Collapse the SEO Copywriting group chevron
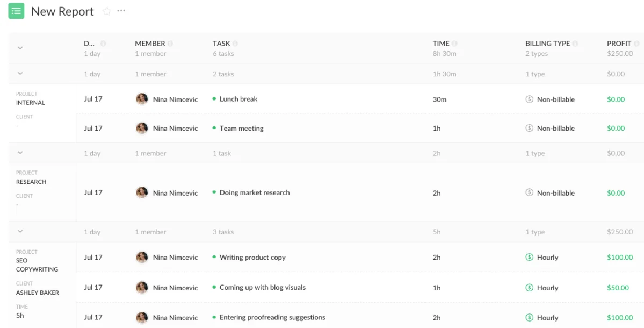 point(20,231)
